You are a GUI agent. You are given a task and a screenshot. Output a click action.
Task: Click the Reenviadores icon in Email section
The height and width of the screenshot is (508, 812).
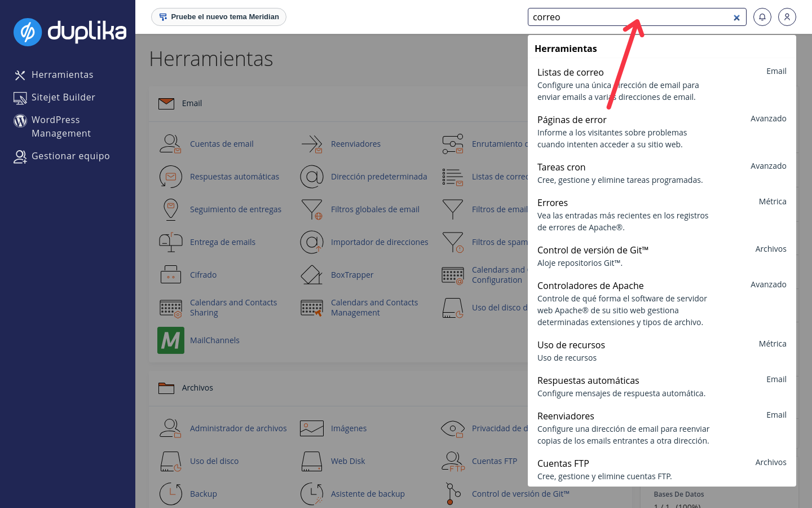[x=311, y=144]
